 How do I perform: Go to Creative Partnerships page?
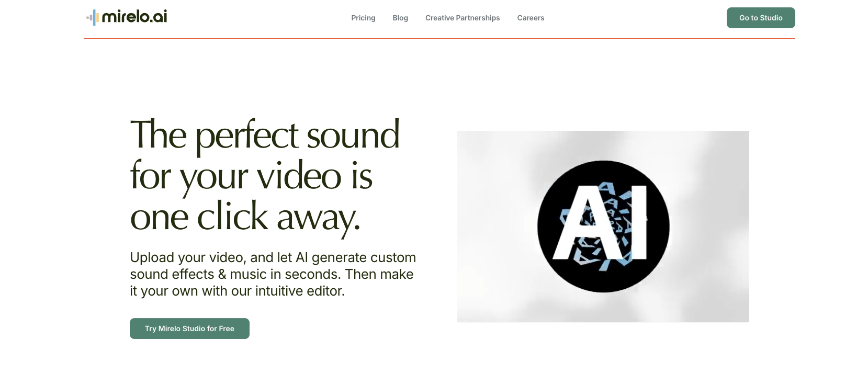[463, 18]
